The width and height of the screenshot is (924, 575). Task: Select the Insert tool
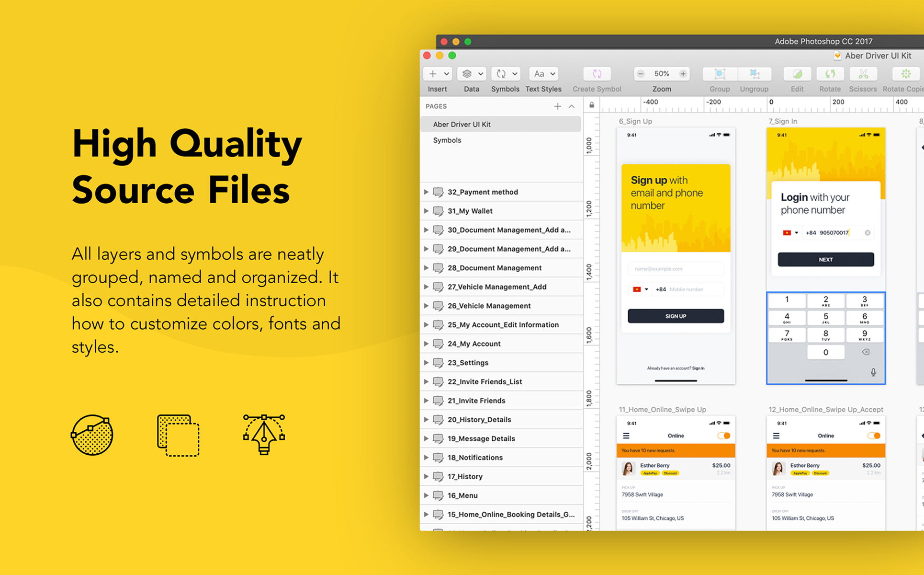tap(437, 74)
